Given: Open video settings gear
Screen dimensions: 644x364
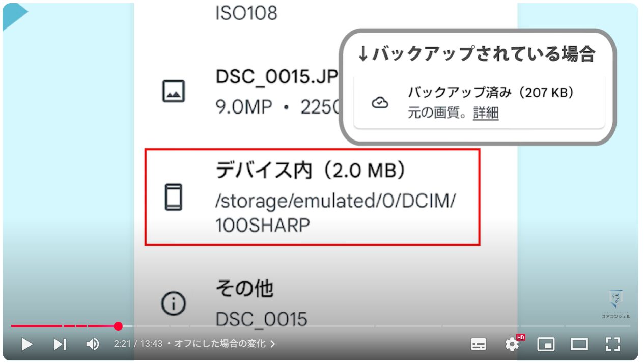Looking at the screenshot, I should point(512,345).
